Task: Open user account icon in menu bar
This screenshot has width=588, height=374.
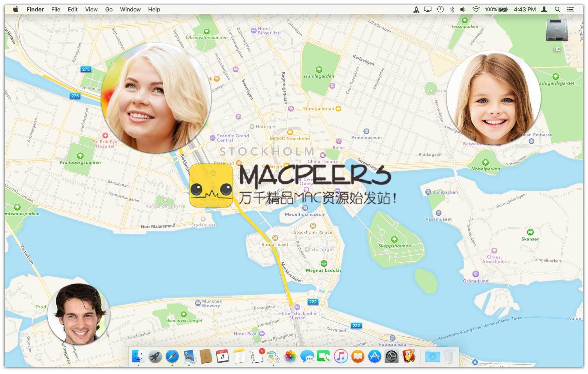Action: point(544,10)
